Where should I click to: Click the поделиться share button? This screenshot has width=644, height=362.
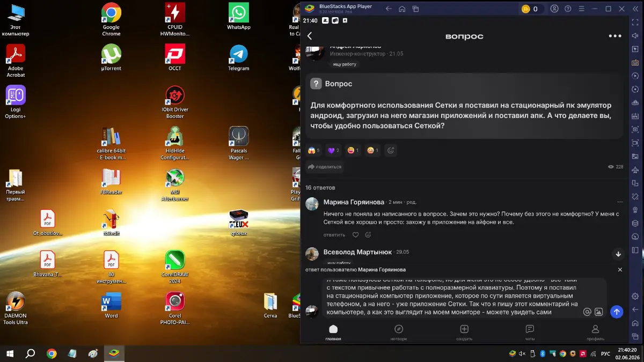pos(324,167)
